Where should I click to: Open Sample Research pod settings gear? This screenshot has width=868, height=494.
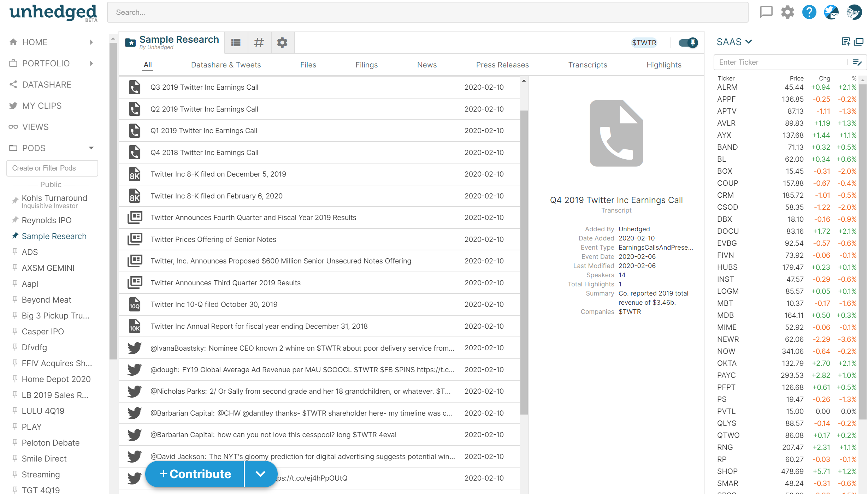[x=282, y=43]
